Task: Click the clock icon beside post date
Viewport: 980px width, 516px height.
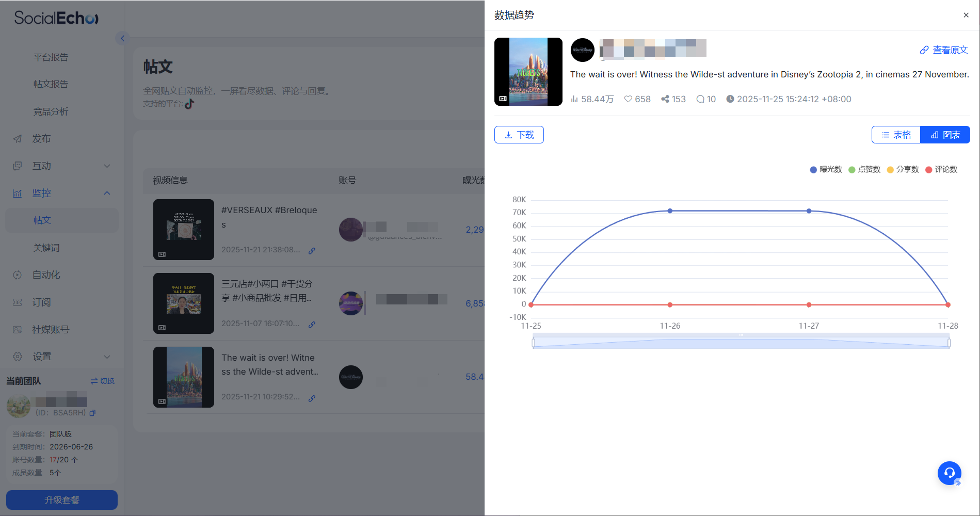Action: (730, 99)
